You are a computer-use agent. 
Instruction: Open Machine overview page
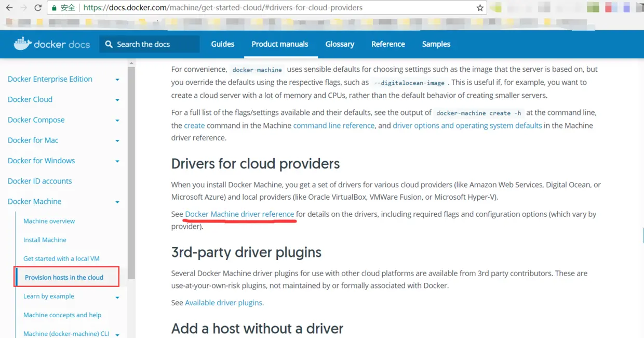[x=49, y=221]
